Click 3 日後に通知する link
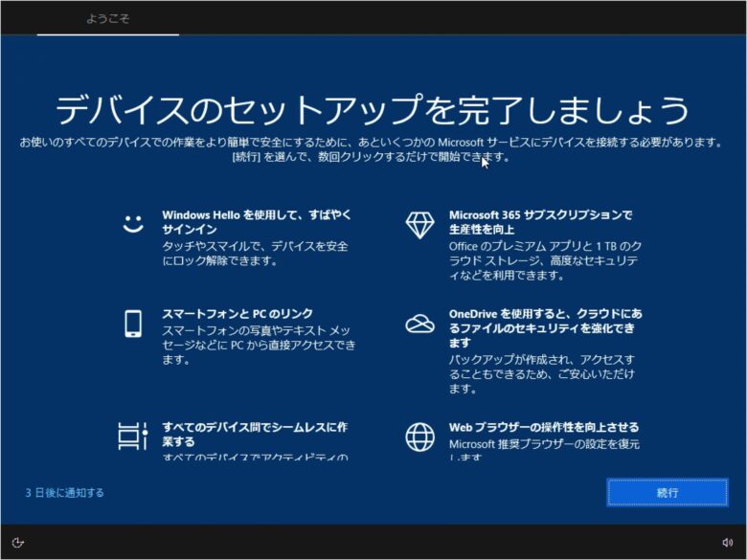Screen dimensions: 747x560 click(x=64, y=493)
